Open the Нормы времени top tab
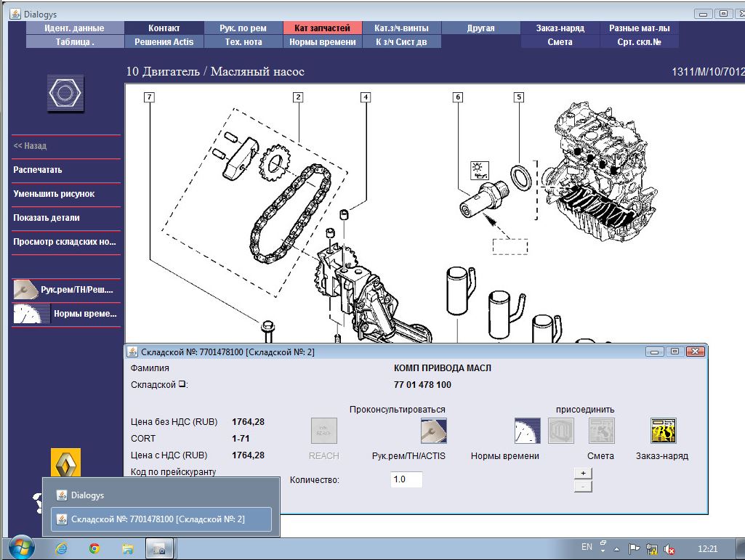 (323, 42)
